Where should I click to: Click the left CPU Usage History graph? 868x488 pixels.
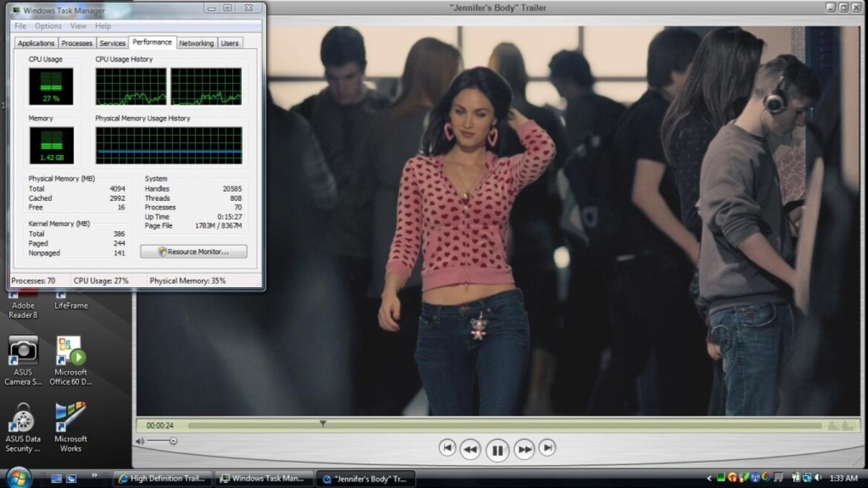point(131,86)
